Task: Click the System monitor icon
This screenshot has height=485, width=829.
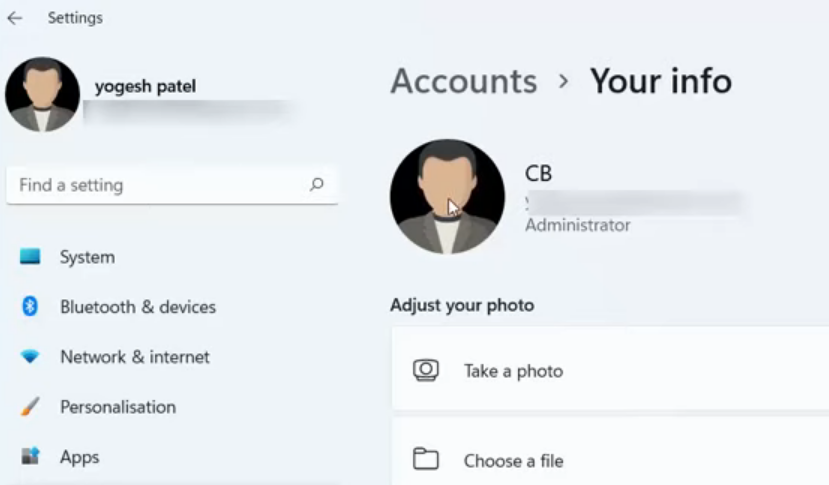Action: [30, 257]
